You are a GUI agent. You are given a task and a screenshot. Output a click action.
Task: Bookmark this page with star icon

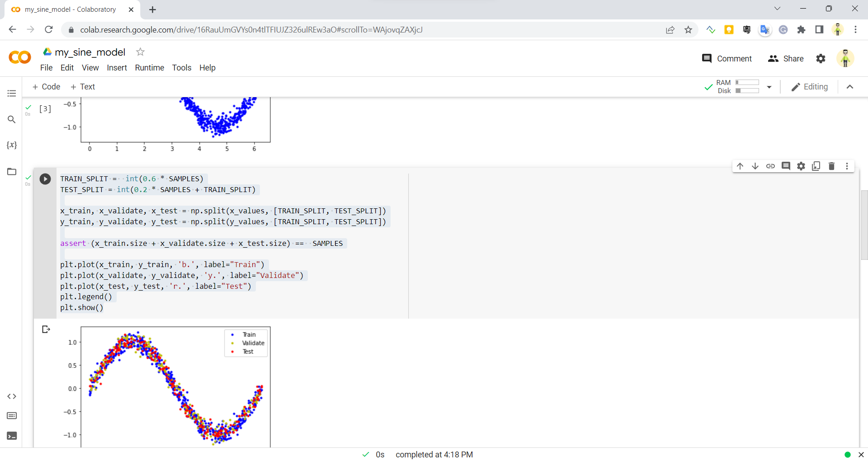click(x=688, y=30)
